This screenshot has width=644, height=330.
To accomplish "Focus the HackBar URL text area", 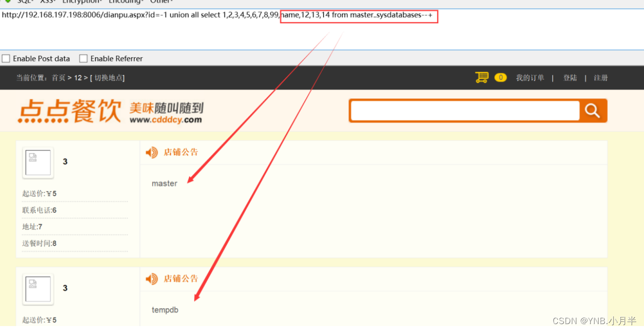I will click(x=322, y=30).
